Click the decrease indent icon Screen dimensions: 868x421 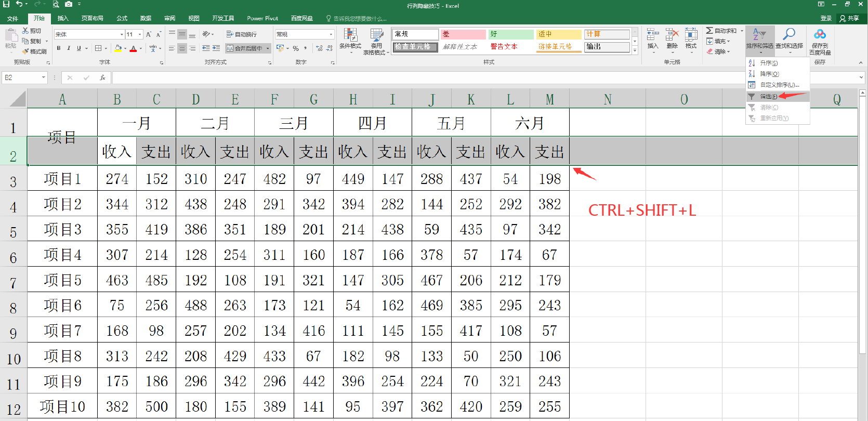[x=206, y=48]
